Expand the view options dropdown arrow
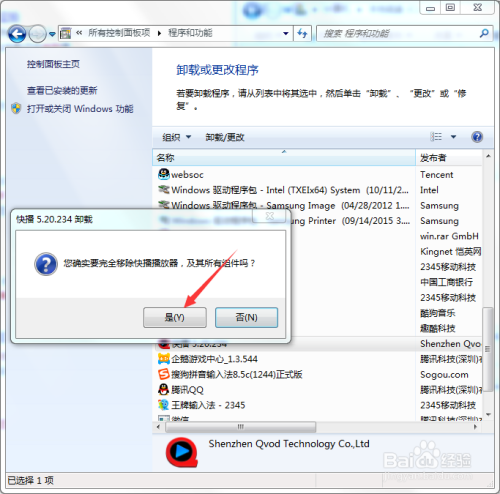500x494 pixels. tap(453, 137)
